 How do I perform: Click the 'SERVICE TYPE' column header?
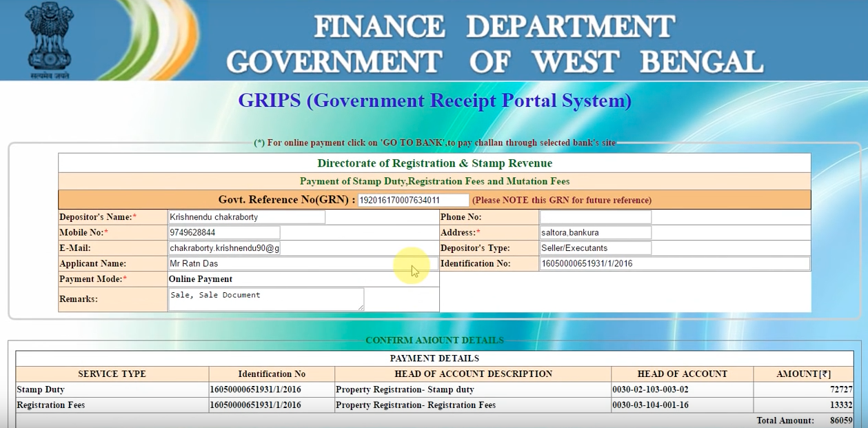[112, 374]
